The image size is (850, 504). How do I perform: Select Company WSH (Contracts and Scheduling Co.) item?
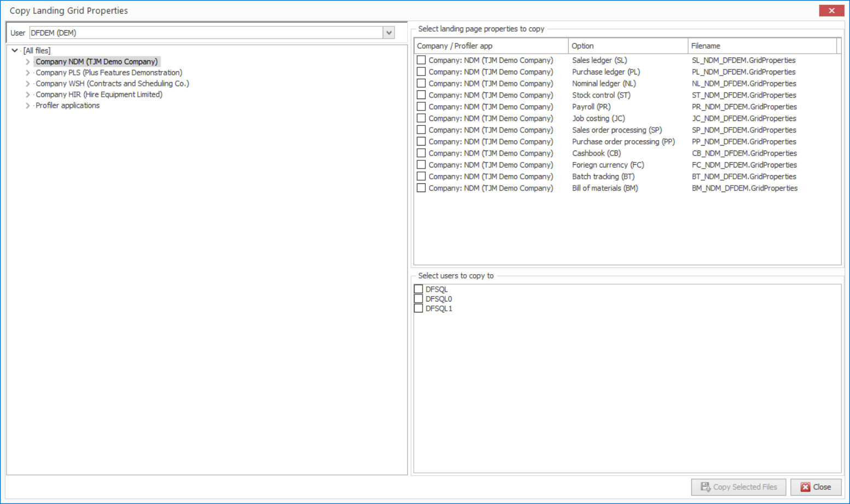click(112, 84)
